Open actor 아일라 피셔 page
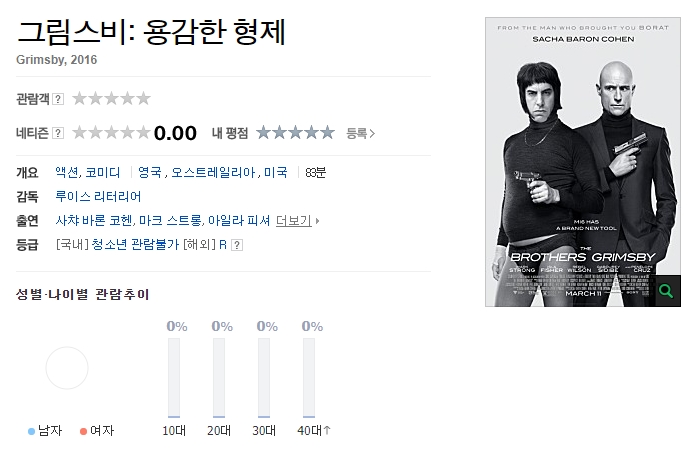This screenshot has width=697, height=449. [239, 220]
